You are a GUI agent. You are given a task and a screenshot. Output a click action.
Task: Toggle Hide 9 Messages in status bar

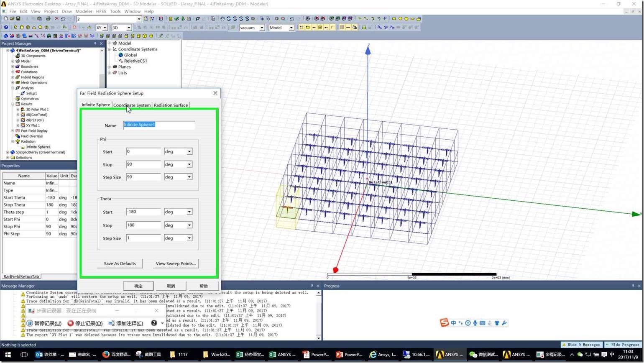[582, 345]
